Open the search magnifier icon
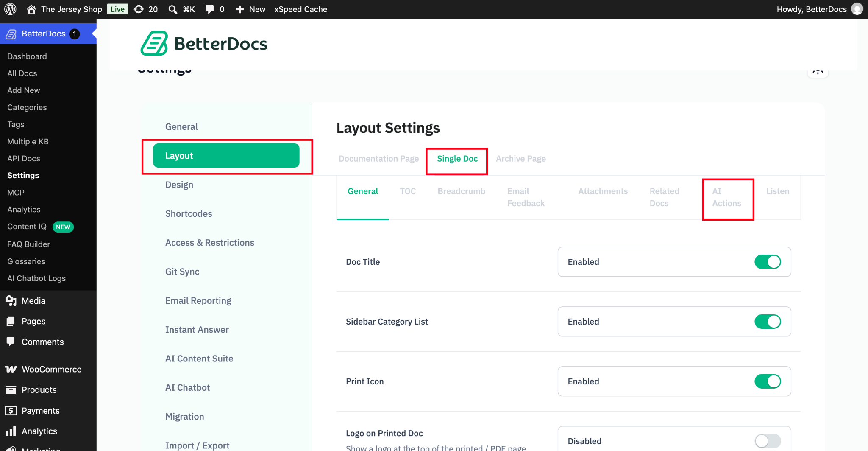This screenshot has width=868, height=451. pos(172,9)
